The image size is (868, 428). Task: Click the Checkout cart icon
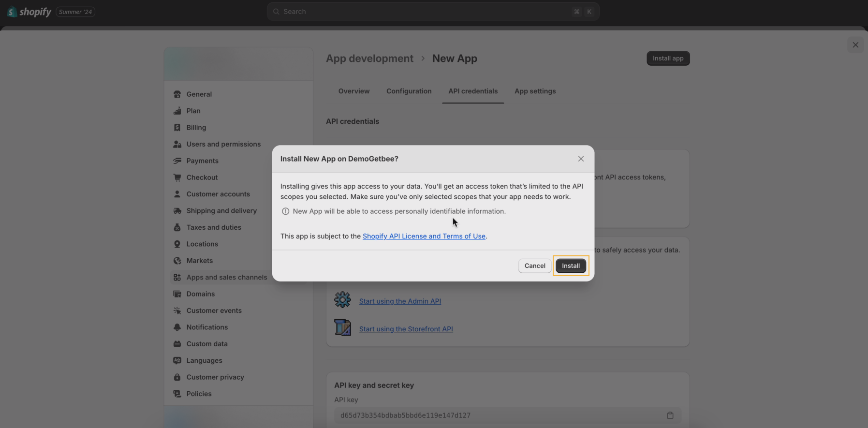click(177, 177)
